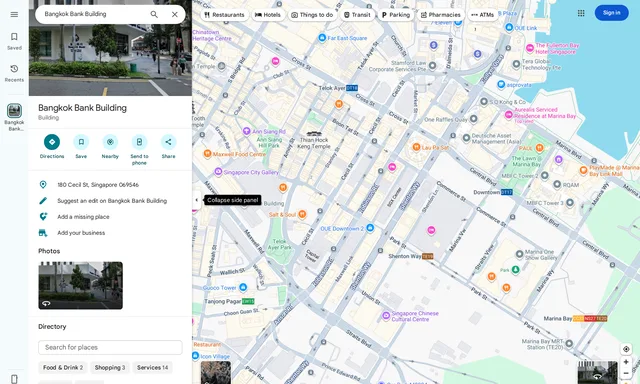
Task: Clear the search with X icon
Action: click(175, 14)
